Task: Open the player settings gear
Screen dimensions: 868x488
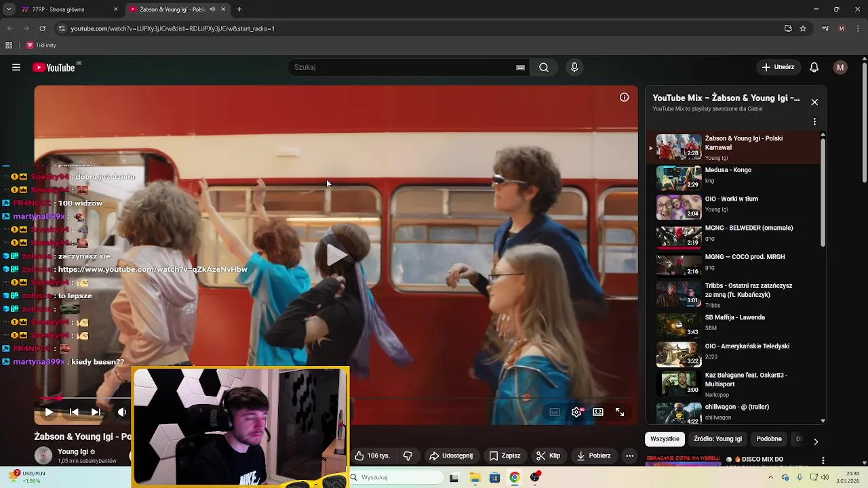Action: pyautogui.click(x=576, y=412)
